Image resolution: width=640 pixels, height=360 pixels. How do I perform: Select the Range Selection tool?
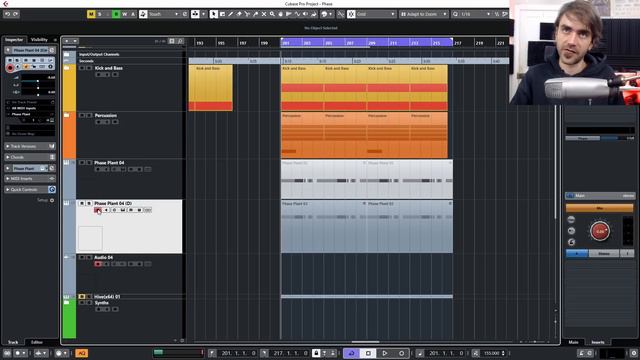tap(222, 14)
